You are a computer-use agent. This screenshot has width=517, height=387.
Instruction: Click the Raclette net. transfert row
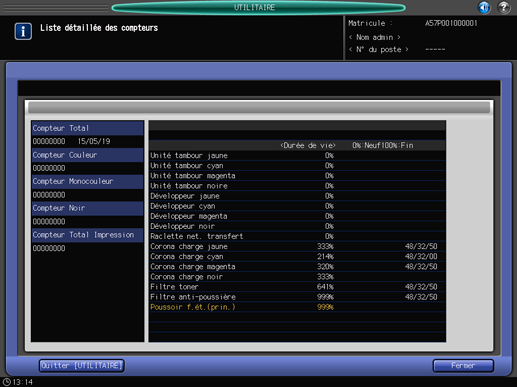pos(297,236)
